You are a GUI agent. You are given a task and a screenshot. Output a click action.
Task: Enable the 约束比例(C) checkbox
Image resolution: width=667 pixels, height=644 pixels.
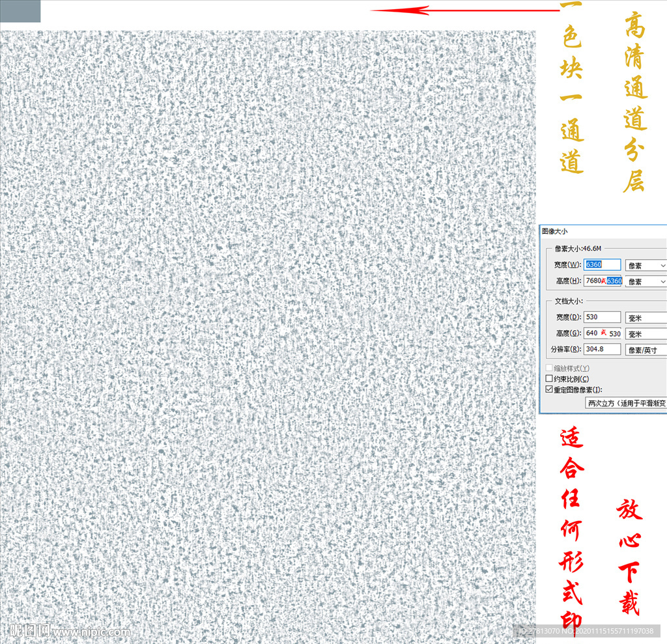click(x=549, y=378)
